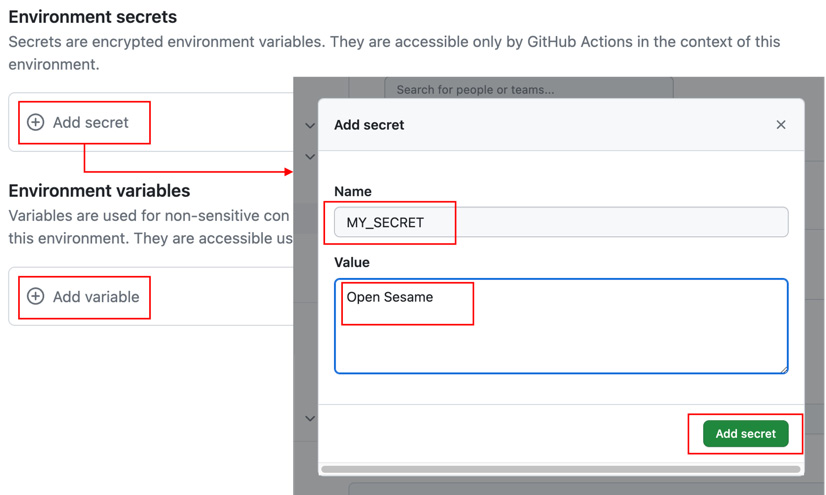The width and height of the screenshot is (826, 495).
Task: Expand the chevron just below the dialog header
Action: click(310, 156)
